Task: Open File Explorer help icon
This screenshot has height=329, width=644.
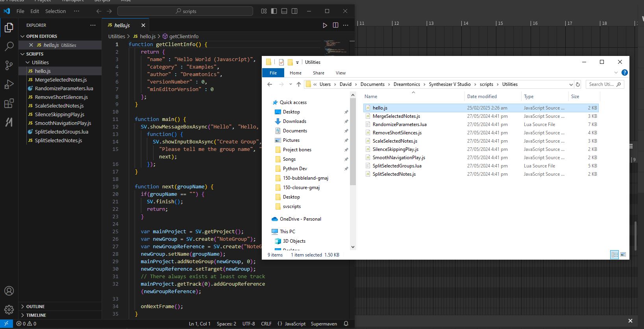Action: click(x=624, y=73)
